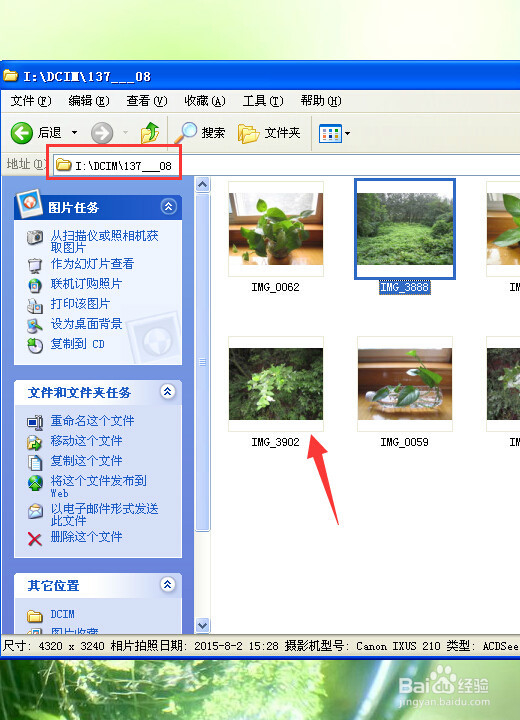Click 移动这个文件 link
This screenshot has width=520, height=720.
pos(86,441)
